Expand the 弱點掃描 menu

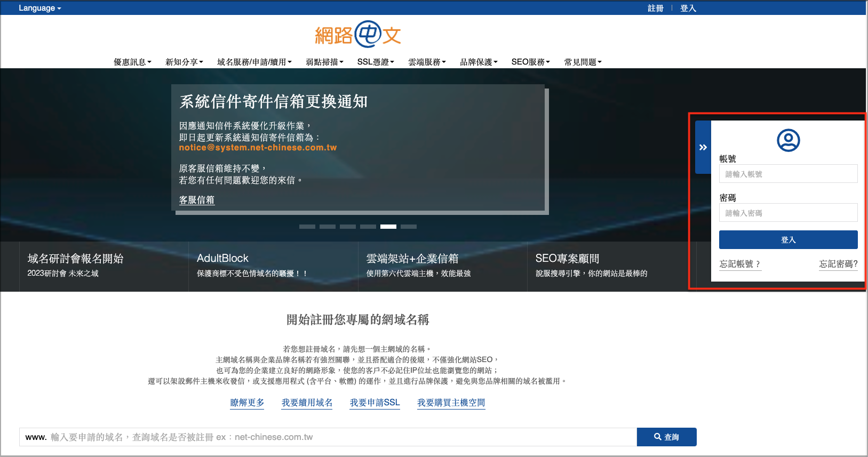324,62
